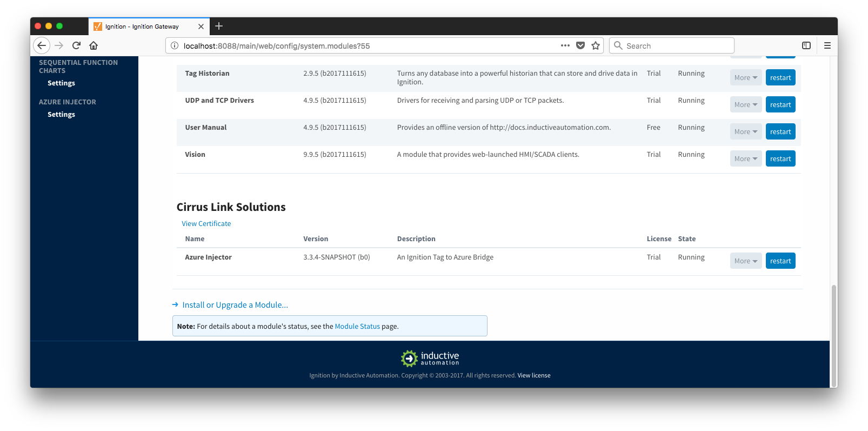Expand the More dropdown for Tag Historian

click(x=745, y=77)
